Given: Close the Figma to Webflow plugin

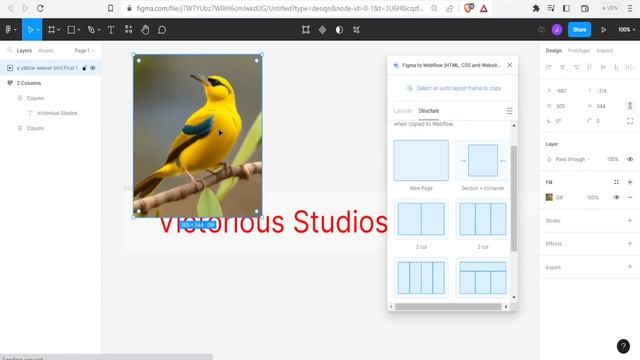Looking at the screenshot, I should tap(509, 65).
